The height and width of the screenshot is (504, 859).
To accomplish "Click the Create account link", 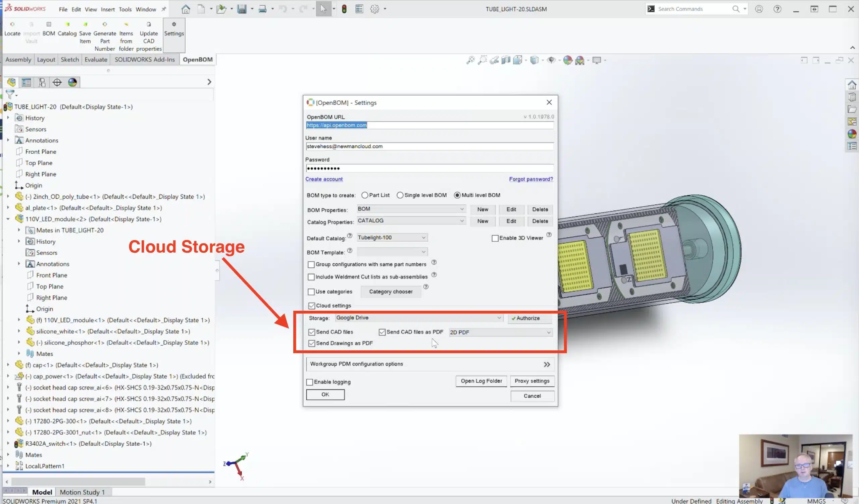I will pos(324,179).
